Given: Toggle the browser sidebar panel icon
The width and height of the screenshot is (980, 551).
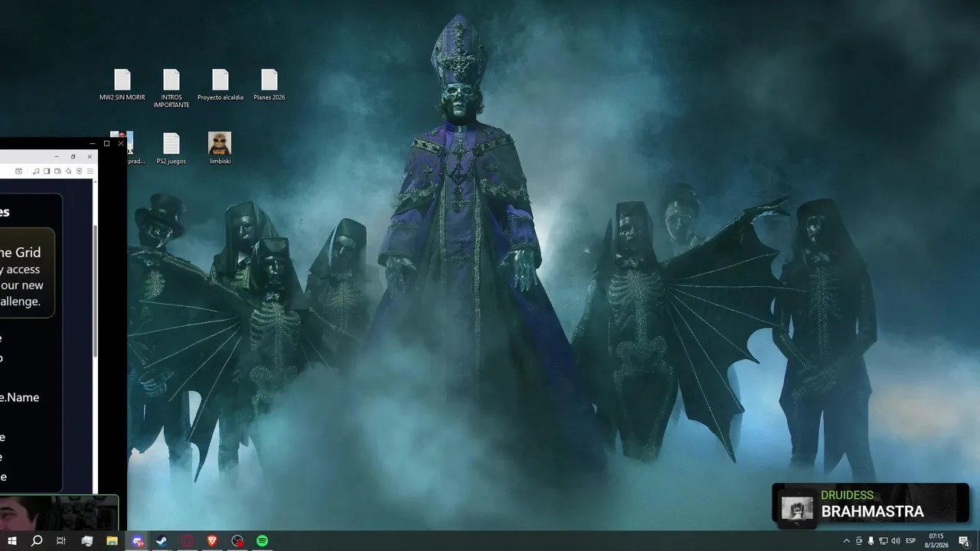Looking at the screenshot, I should tap(47, 171).
